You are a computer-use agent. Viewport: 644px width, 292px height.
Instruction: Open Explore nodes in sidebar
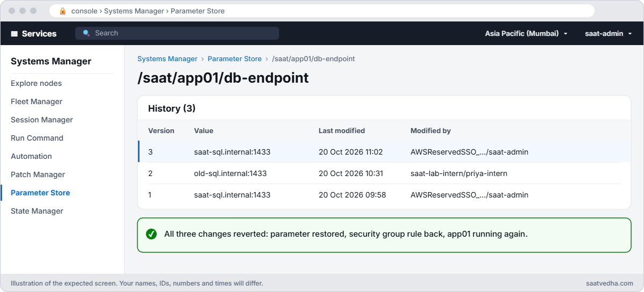(36, 83)
